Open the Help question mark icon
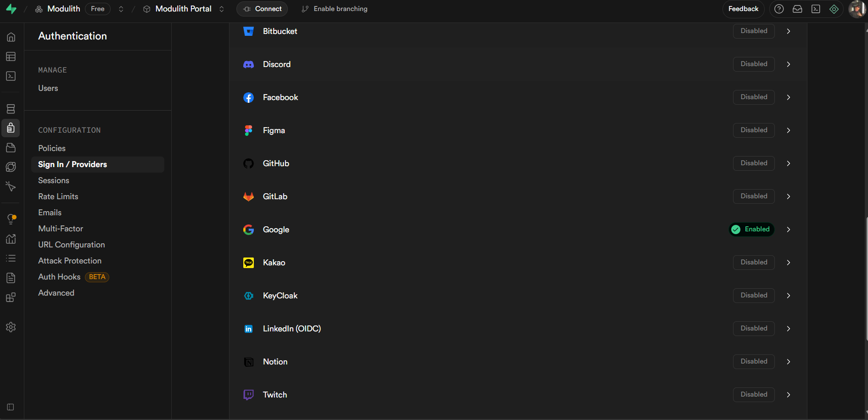 [779, 9]
